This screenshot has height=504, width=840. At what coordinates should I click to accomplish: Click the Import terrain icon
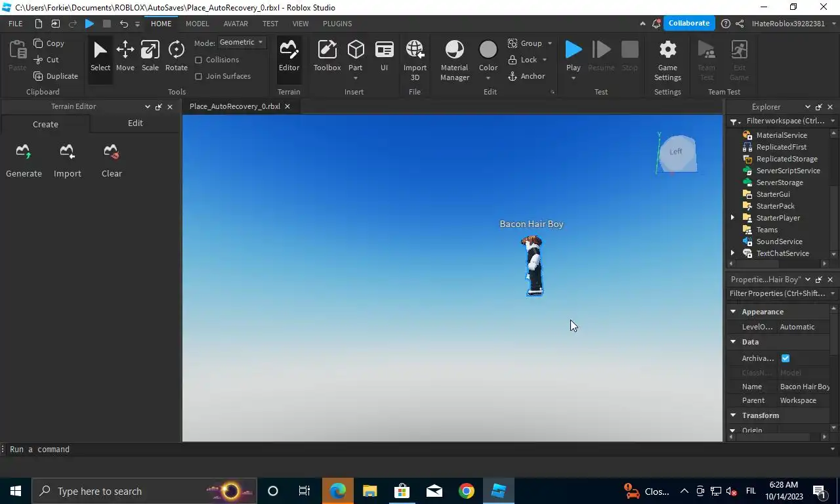click(x=67, y=152)
